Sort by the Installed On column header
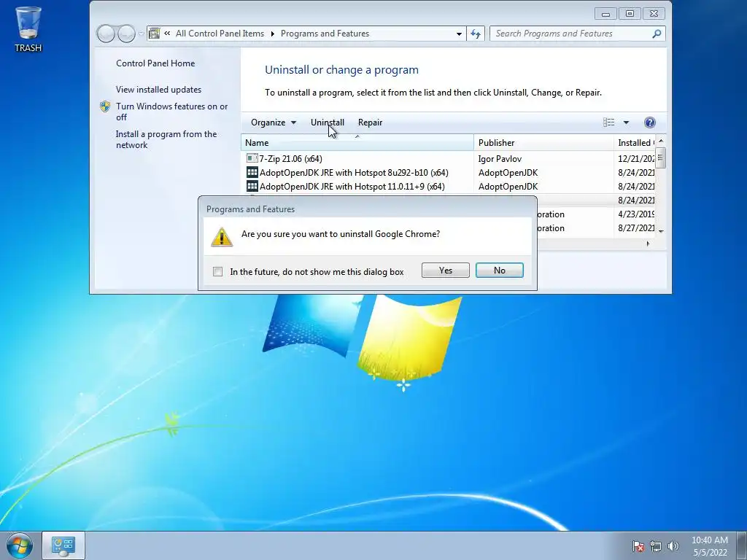The width and height of the screenshot is (747, 560). click(635, 142)
